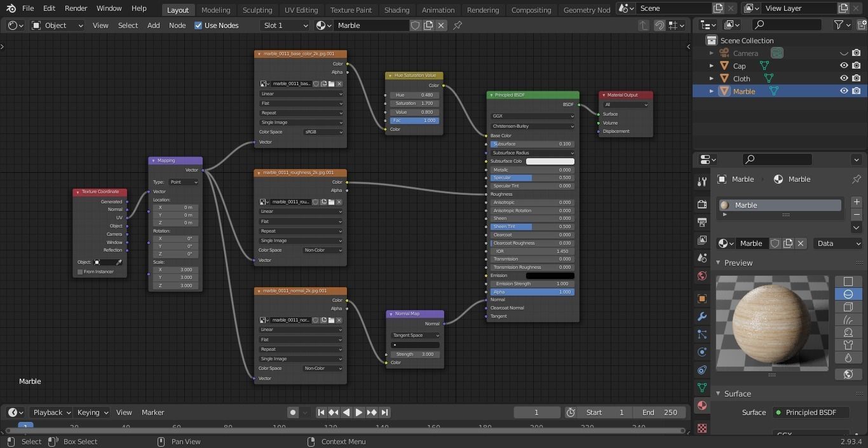Toggle From Instancer checkbox in Texture Coordinate node
This screenshot has height=448, width=868.
coord(80,272)
